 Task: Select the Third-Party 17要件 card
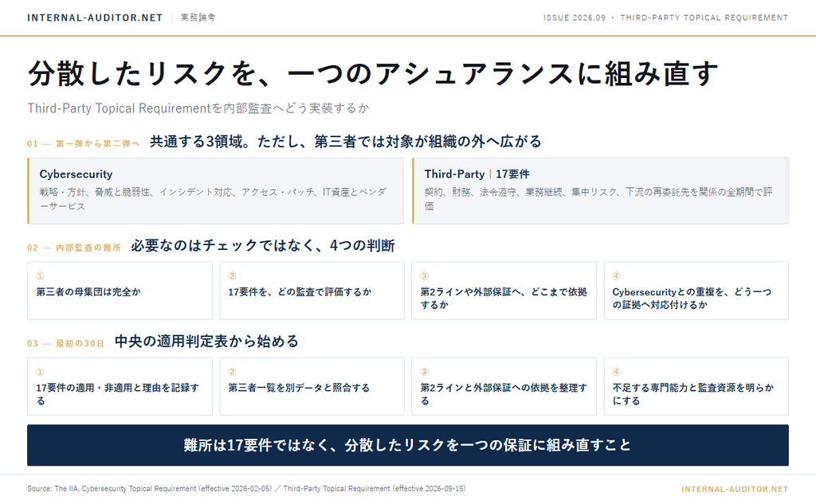click(601, 191)
